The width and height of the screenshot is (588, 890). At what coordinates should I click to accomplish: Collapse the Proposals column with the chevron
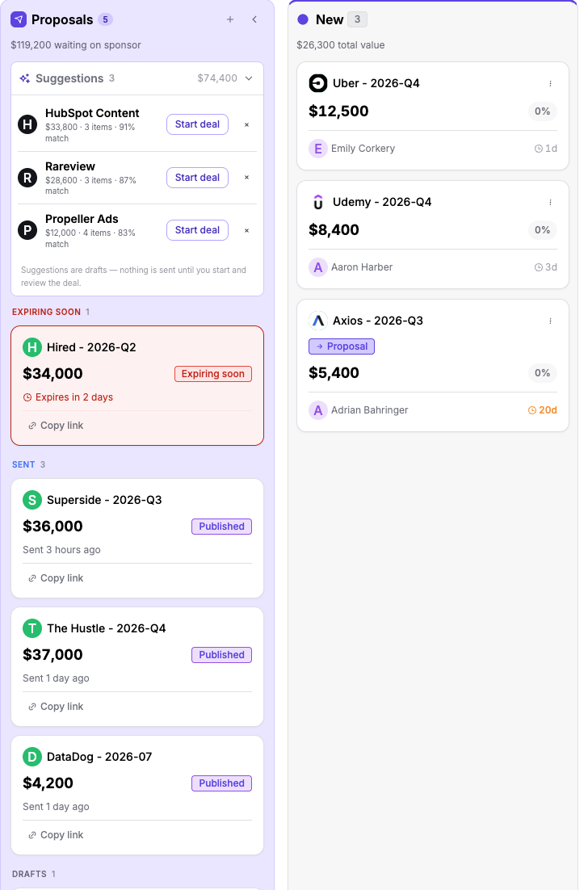254,19
